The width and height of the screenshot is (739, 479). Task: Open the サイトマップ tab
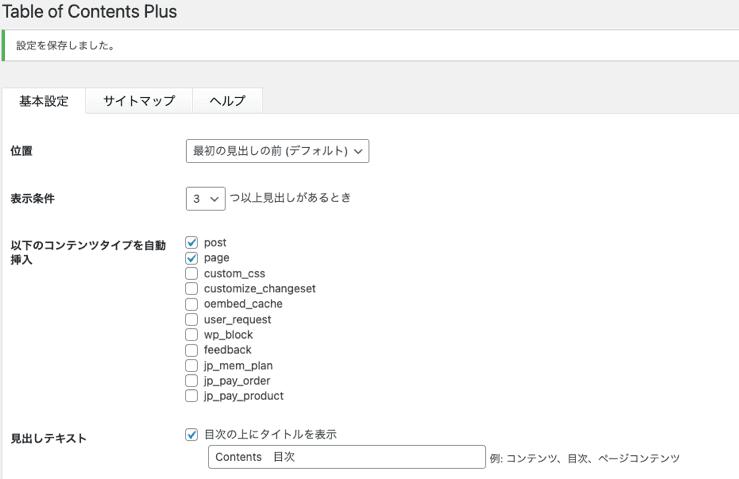pos(139,100)
